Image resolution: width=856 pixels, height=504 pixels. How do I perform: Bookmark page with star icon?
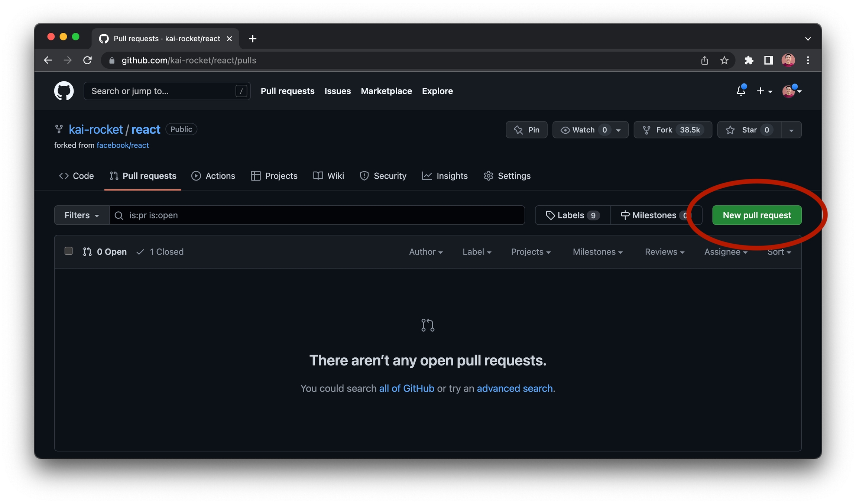pyautogui.click(x=724, y=60)
